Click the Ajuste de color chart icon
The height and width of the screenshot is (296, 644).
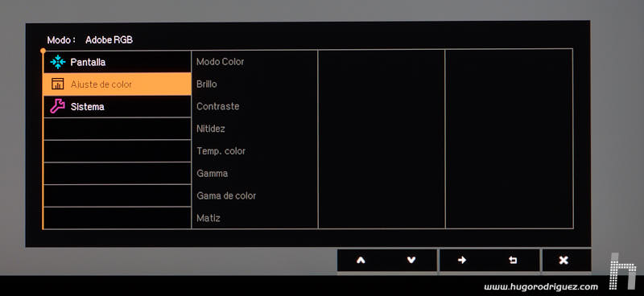(x=57, y=84)
